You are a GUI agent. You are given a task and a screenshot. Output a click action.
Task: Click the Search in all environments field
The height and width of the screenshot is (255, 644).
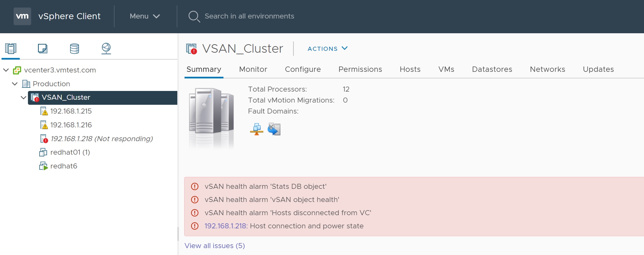pyautogui.click(x=249, y=16)
